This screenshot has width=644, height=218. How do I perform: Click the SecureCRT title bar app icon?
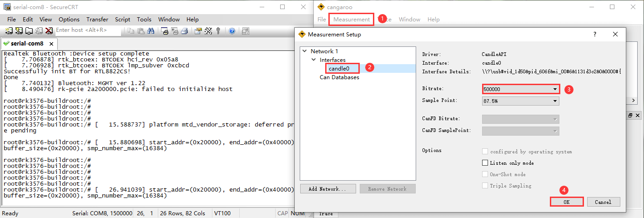(x=7, y=7)
